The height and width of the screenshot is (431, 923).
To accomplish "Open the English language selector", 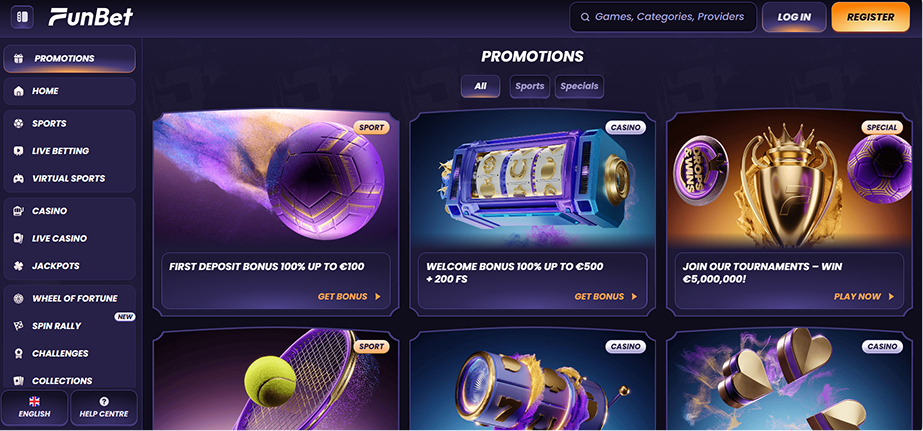I will pos(34,407).
